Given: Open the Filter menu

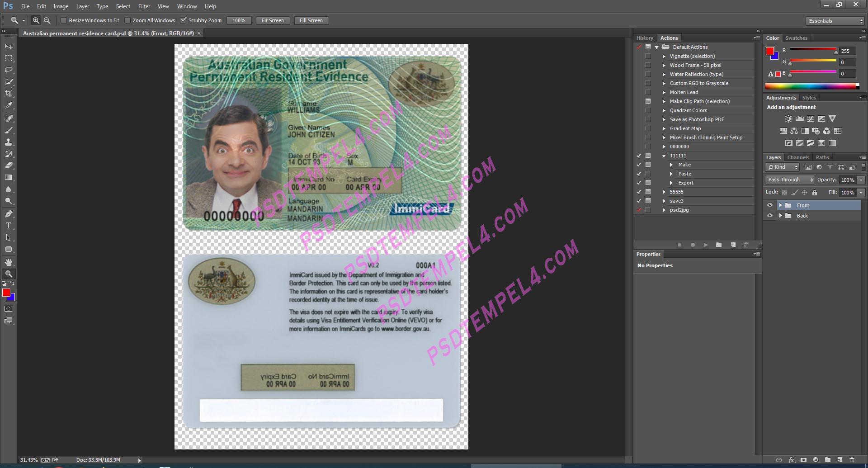Looking at the screenshot, I should click(x=144, y=6).
